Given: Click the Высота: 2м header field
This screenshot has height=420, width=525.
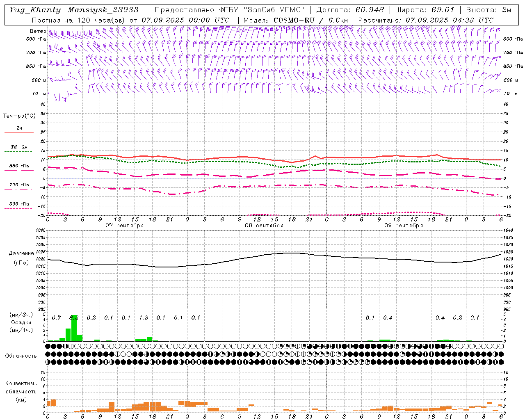Looking at the screenshot, I should (x=488, y=10).
